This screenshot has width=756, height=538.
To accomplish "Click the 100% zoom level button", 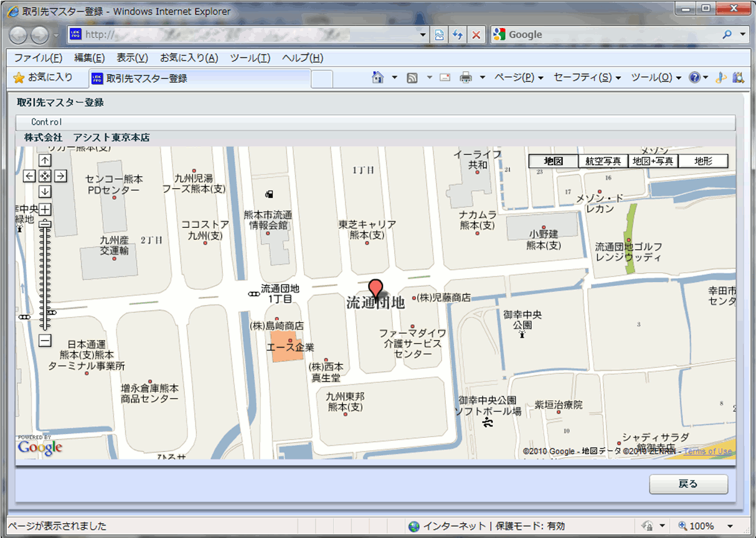I will pos(696,527).
